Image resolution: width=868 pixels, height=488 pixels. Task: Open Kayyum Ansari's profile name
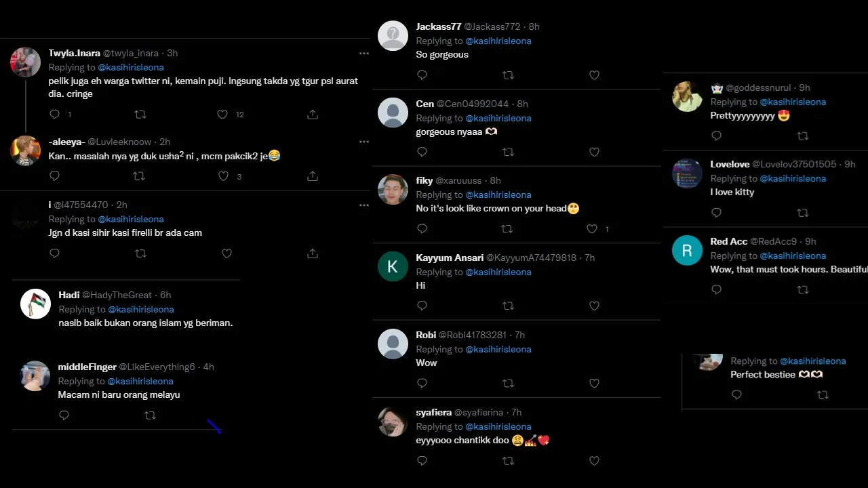click(450, 258)
